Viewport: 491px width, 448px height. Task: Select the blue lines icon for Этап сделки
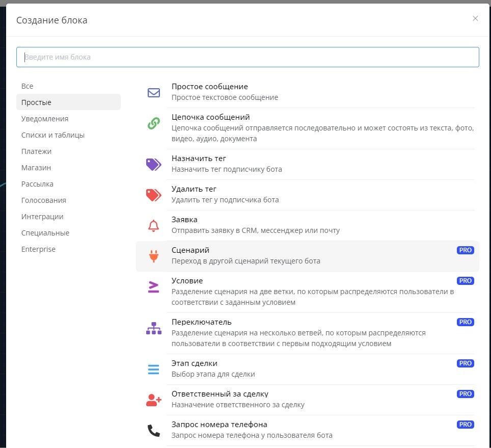coord(153,369)
